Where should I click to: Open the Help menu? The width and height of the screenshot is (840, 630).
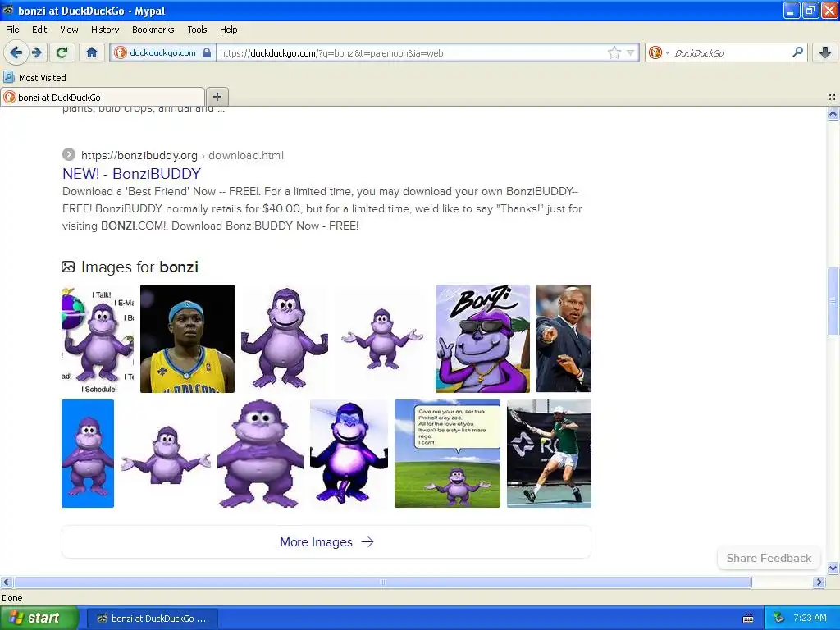coord(228,30)
